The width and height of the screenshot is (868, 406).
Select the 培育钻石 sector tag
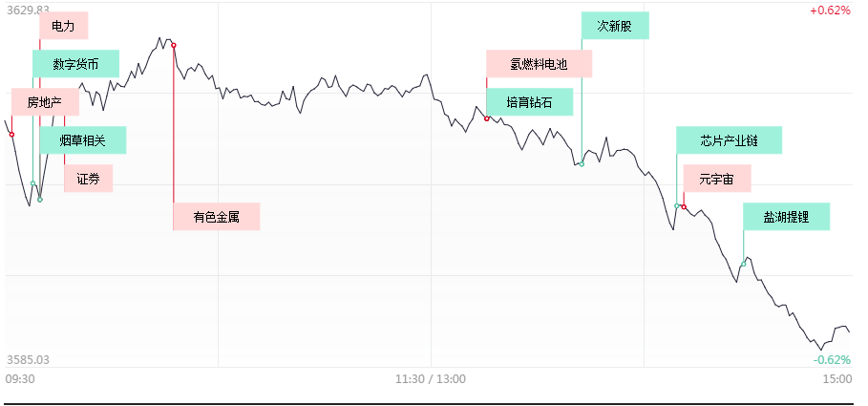click(x=529, y=101)
